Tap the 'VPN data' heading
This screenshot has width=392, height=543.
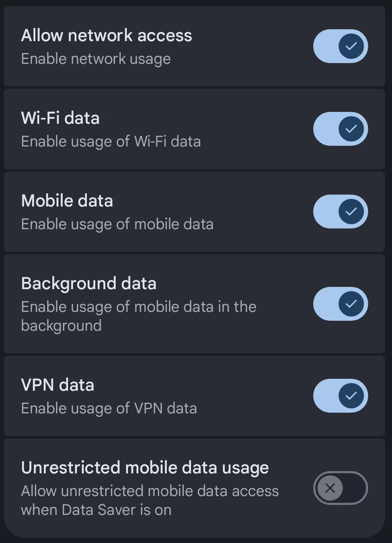coord(58,385)
